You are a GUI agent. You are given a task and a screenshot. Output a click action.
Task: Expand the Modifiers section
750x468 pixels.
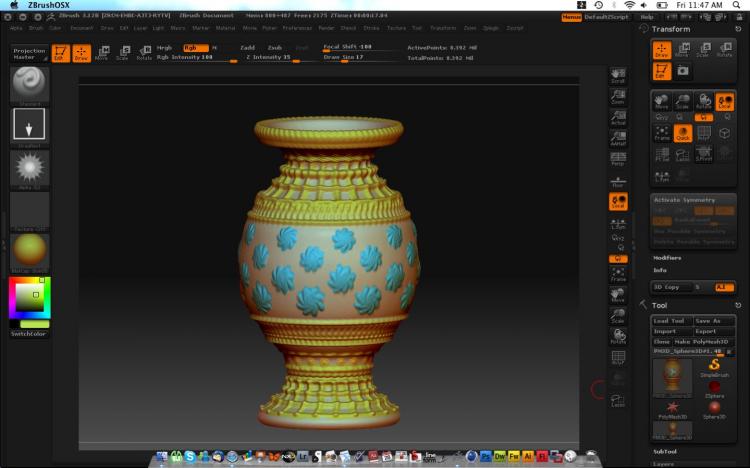click(x=667, y=258)
